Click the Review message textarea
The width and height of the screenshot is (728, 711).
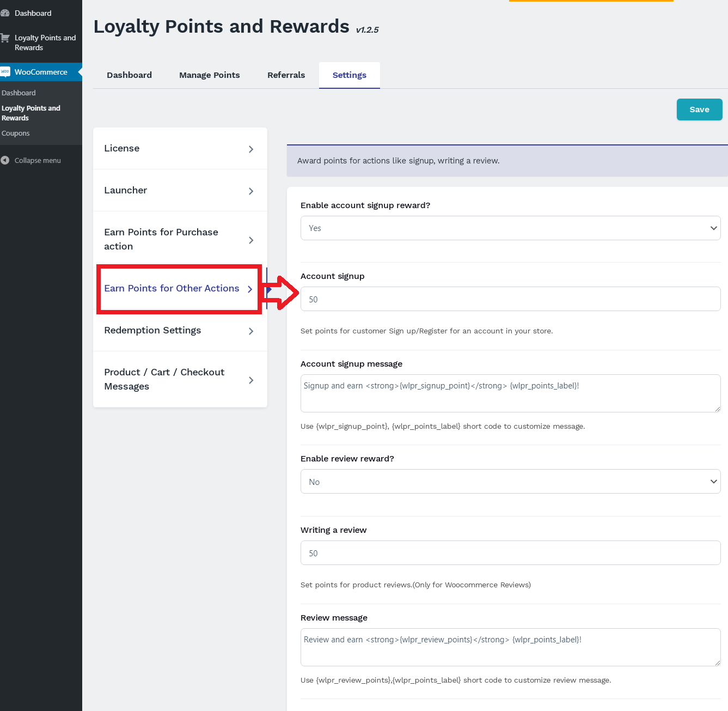pos(510,647)
